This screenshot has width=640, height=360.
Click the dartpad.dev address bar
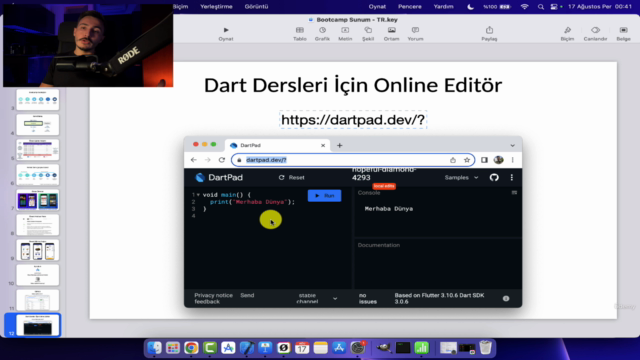[353, 160]
